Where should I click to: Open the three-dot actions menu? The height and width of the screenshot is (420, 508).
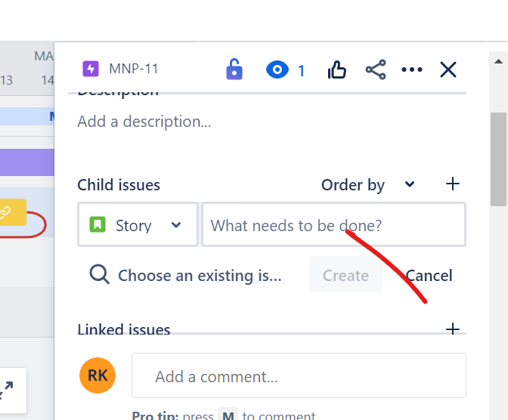point(412,69)
